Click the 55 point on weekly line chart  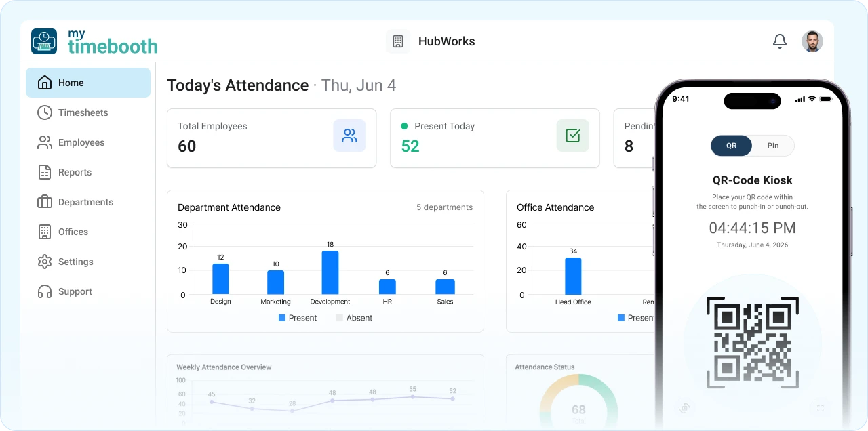click(412, 396)
